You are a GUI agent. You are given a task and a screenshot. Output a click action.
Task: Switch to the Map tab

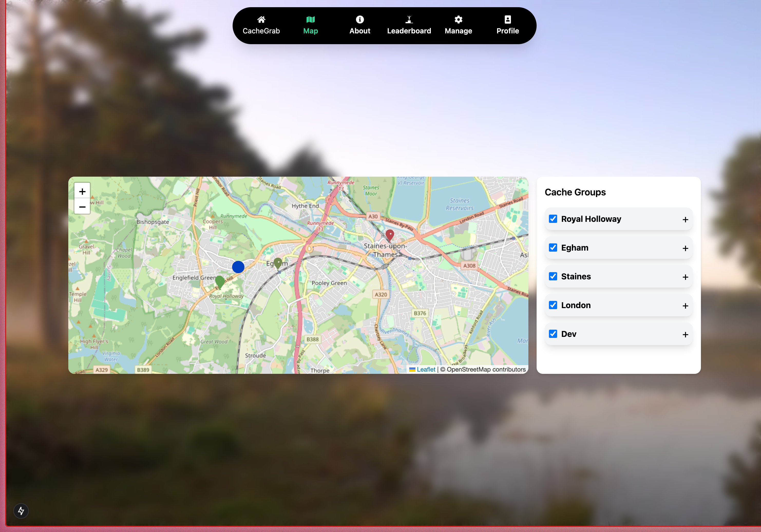click(x=310, y=25)
